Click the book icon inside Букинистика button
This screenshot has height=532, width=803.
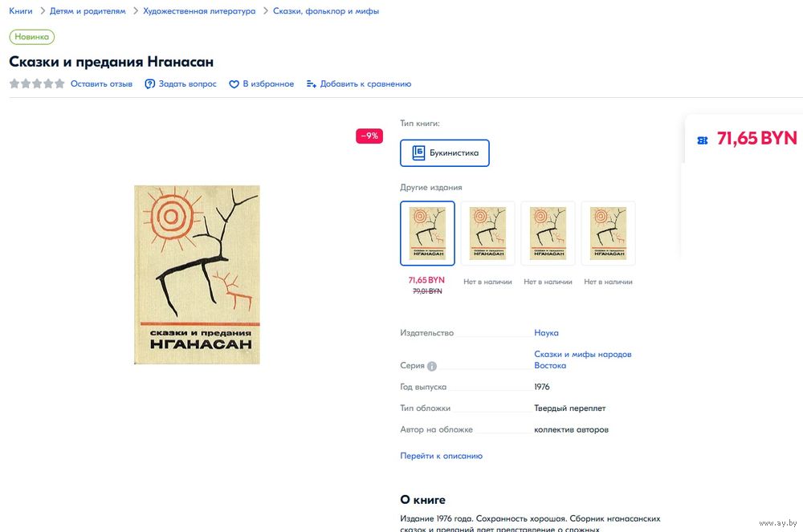click(x=418, y=152)
